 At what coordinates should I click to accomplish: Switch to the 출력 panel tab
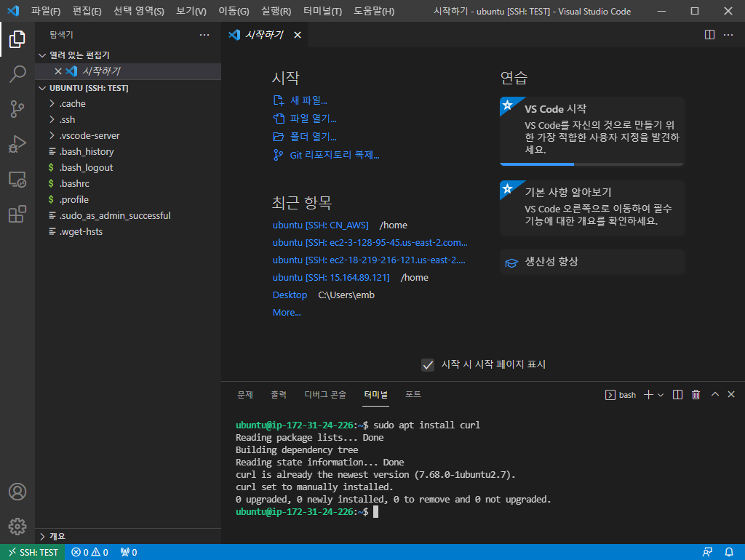pos(279,395)
